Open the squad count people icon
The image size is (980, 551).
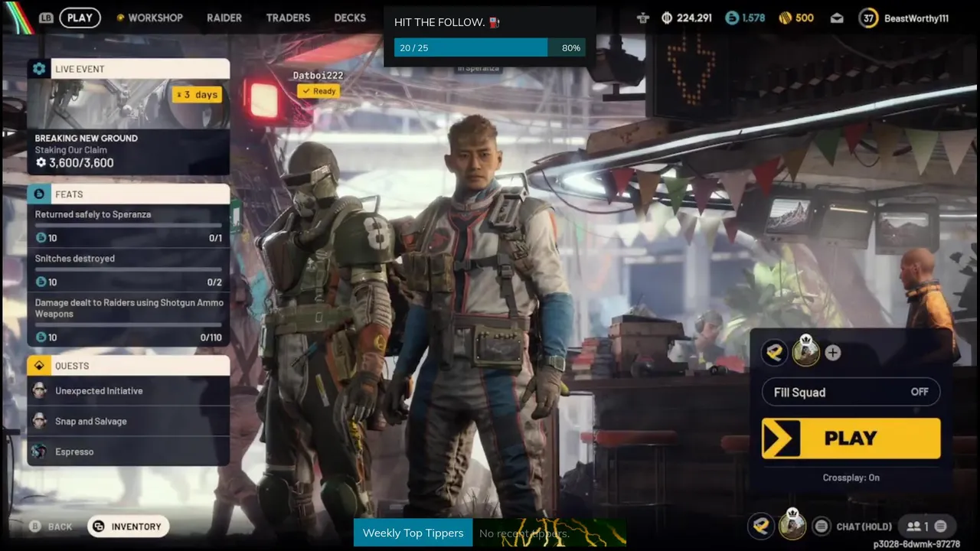913,527
